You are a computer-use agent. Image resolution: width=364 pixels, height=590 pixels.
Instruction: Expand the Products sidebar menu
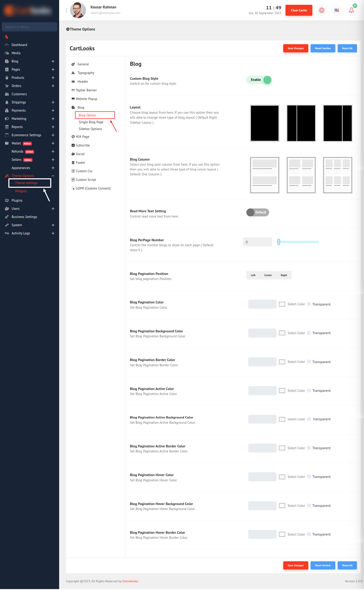coord(53,78)
